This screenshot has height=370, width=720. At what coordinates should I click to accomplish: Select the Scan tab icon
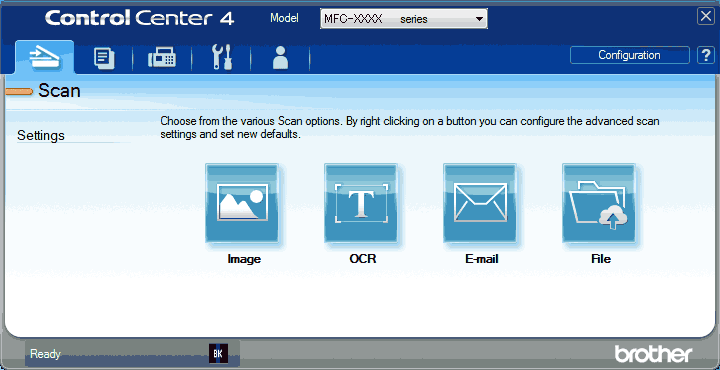point(44,57)
